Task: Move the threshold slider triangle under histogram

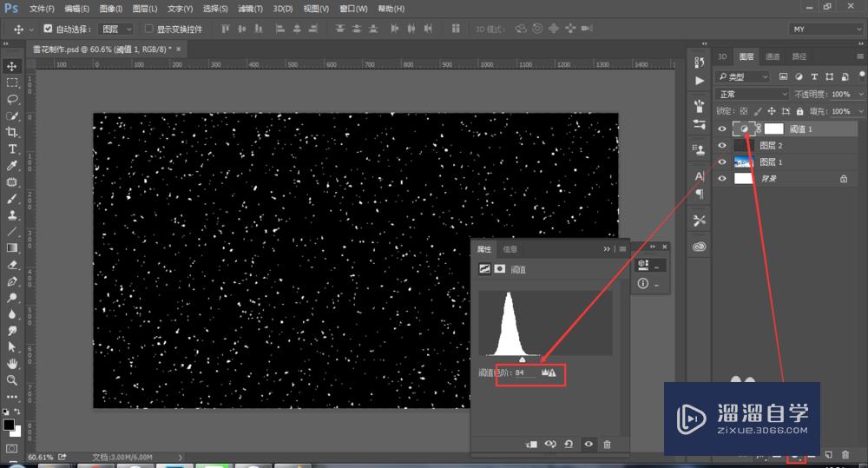Action: 522,359
